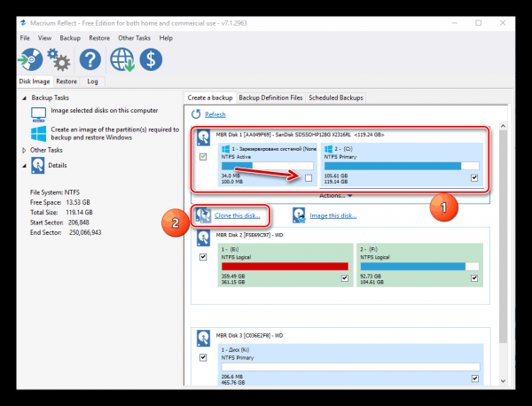The height and width of the screenshot is (406, 532).
Task: Click Image selected disks on this computer
Action: (104, 111)
